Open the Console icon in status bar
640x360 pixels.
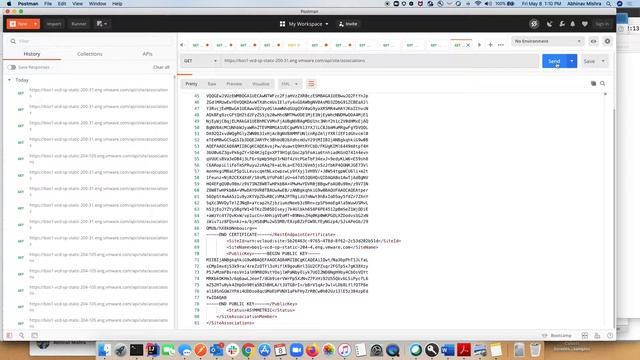pyautogui.click(x=34, y=336)
